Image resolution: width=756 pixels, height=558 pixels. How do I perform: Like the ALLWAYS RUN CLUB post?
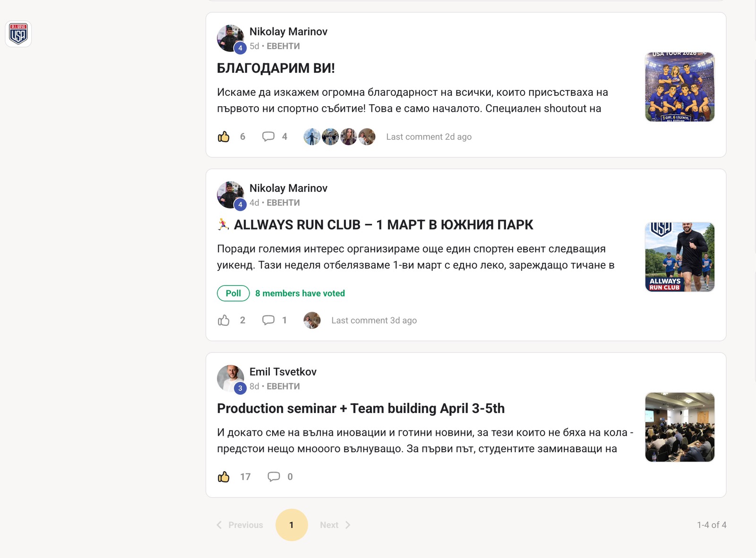pos(223,321)
